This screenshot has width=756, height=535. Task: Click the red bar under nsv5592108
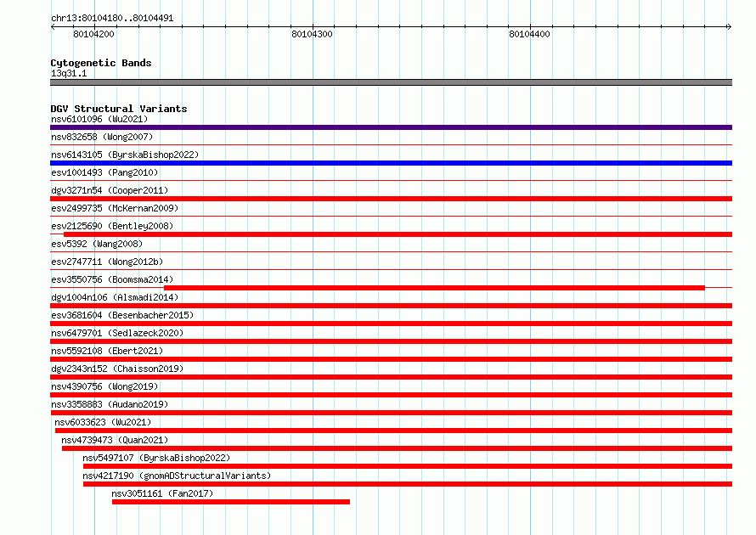click(x=391, y=359)
